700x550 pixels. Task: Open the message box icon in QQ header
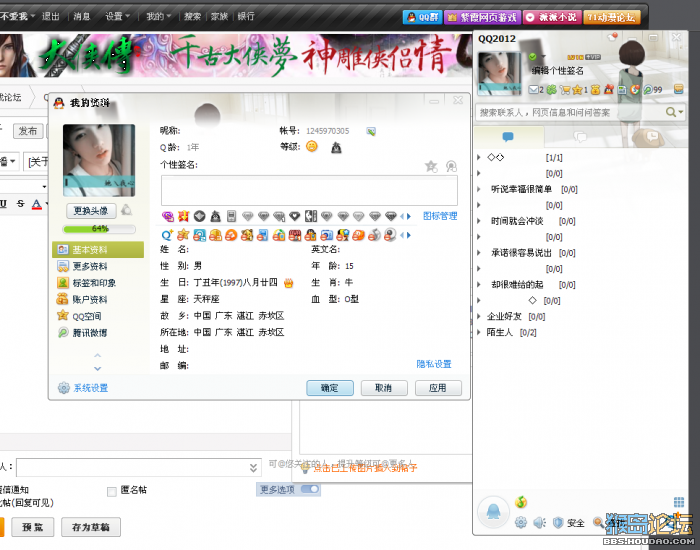pyautogui.click(x=679, y=89)
